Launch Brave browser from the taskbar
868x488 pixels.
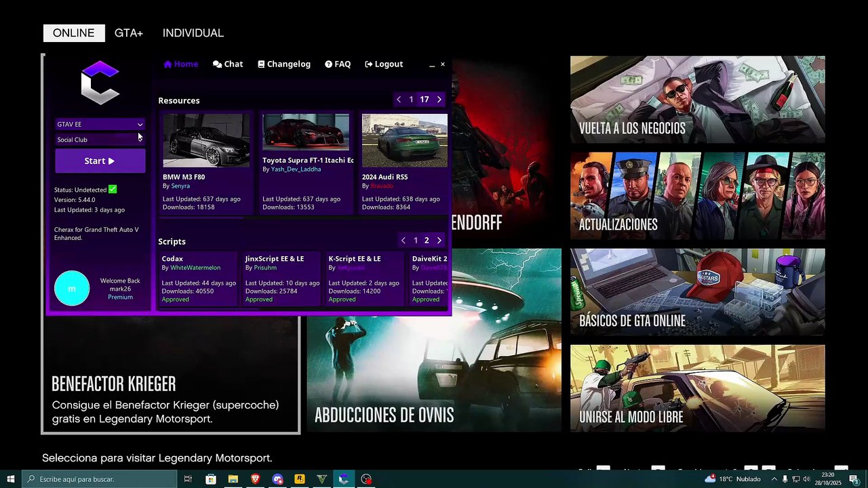pos(256,479)
